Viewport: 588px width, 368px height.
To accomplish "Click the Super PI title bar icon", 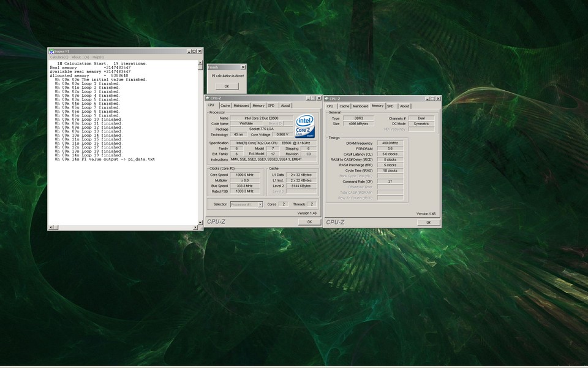I will (x=51, y=52).
